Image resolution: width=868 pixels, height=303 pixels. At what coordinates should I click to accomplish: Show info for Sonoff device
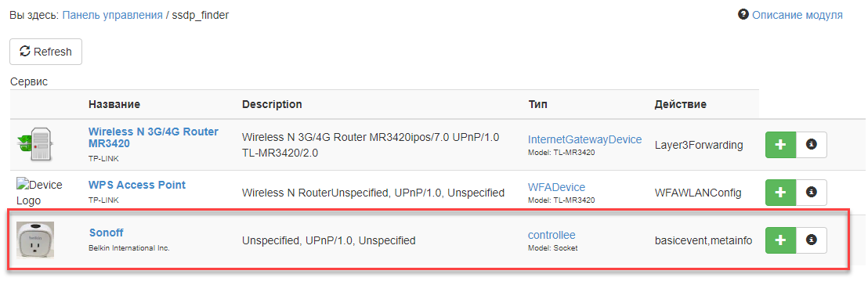[x=812, y=240]
